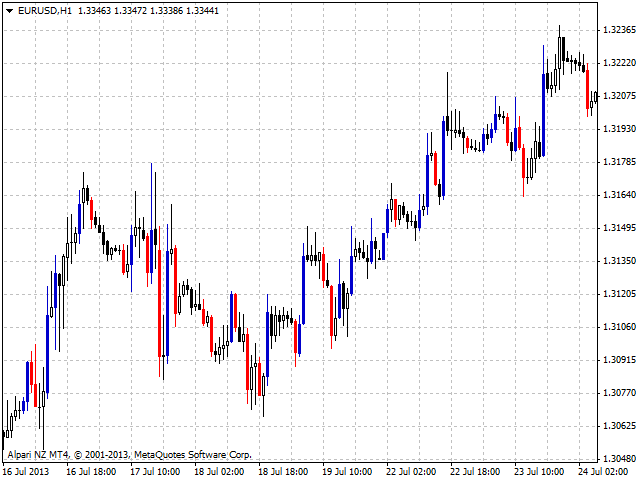Click the 19 Jul 10:00 time marker
This screenshot has height=480, width=640.
click(x=347, y=471)
